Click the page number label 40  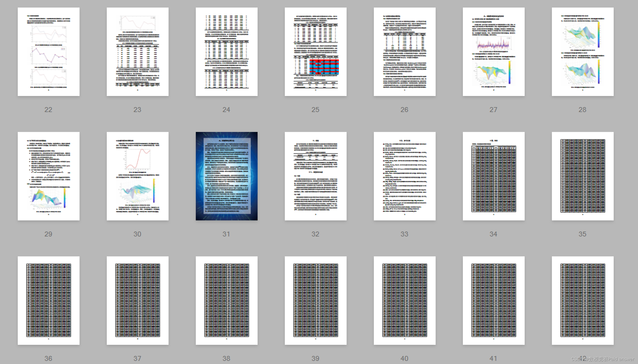404,358
